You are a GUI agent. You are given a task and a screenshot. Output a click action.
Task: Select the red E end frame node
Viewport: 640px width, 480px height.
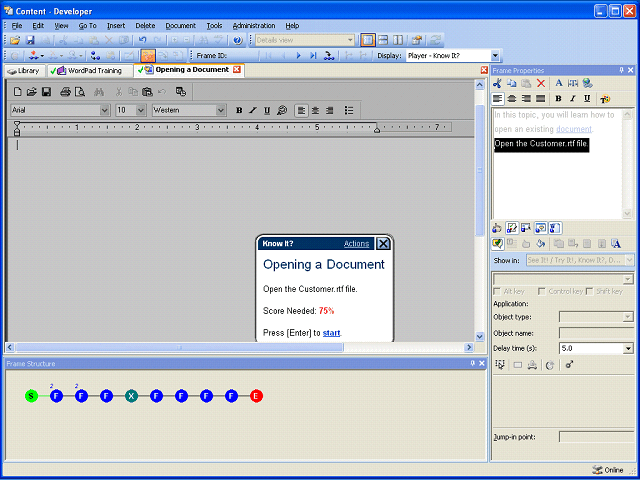click(x=256, y=396)
